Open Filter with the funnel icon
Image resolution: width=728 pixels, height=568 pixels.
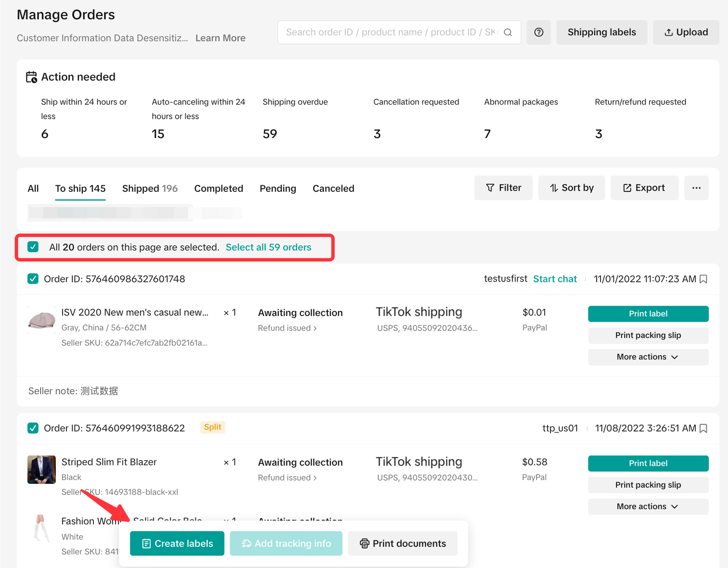tap(503, 188)
